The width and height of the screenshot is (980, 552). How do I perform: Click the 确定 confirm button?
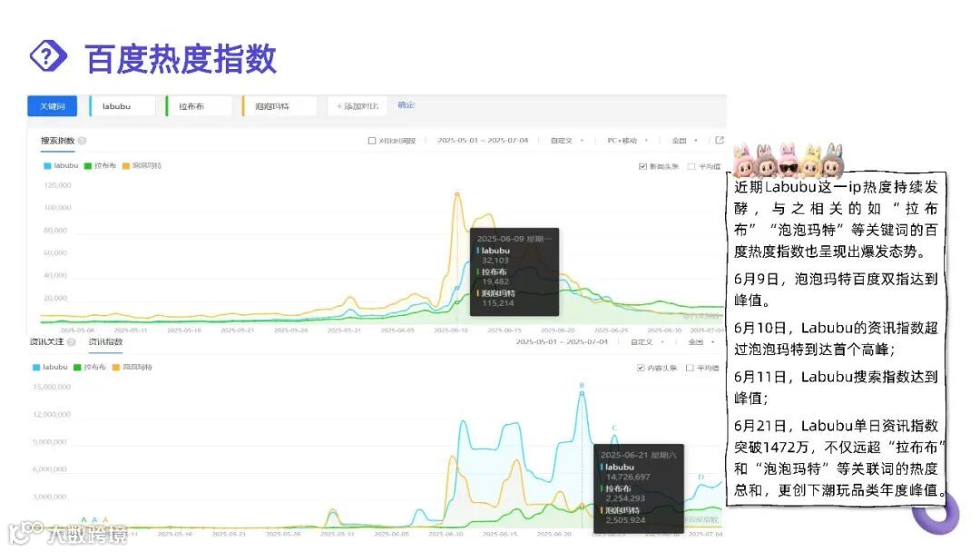pos(405,105)
